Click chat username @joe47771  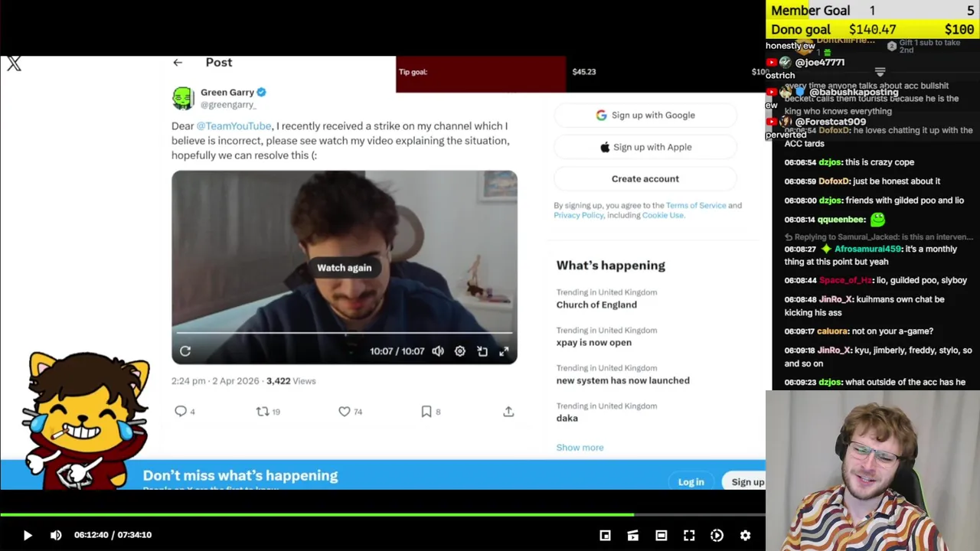[819, 63]
